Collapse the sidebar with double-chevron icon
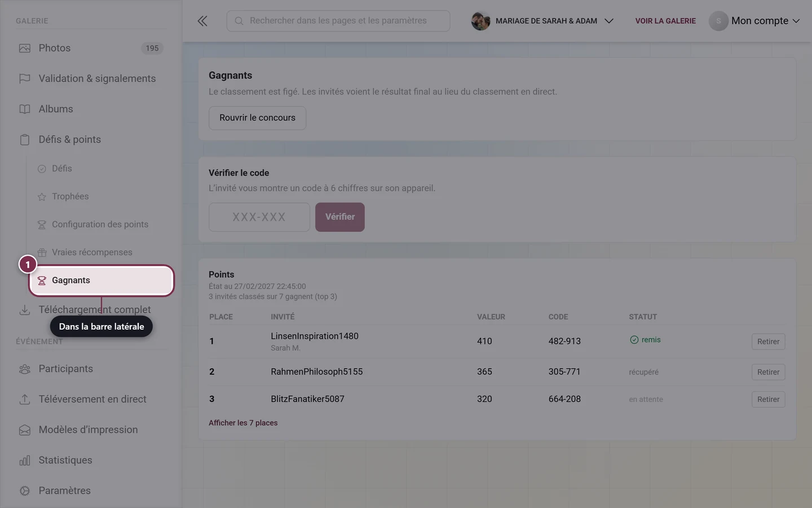Screen dimensions: 812x508 202,21
